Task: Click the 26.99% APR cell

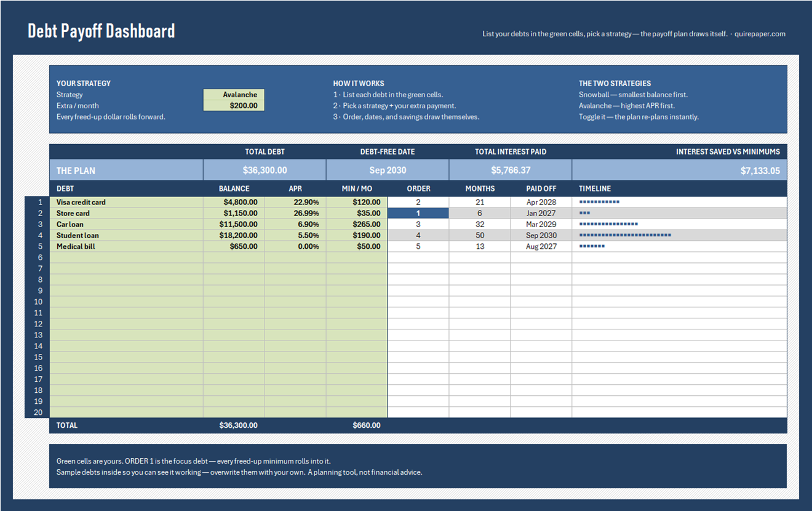Action: tap(295, 213)
